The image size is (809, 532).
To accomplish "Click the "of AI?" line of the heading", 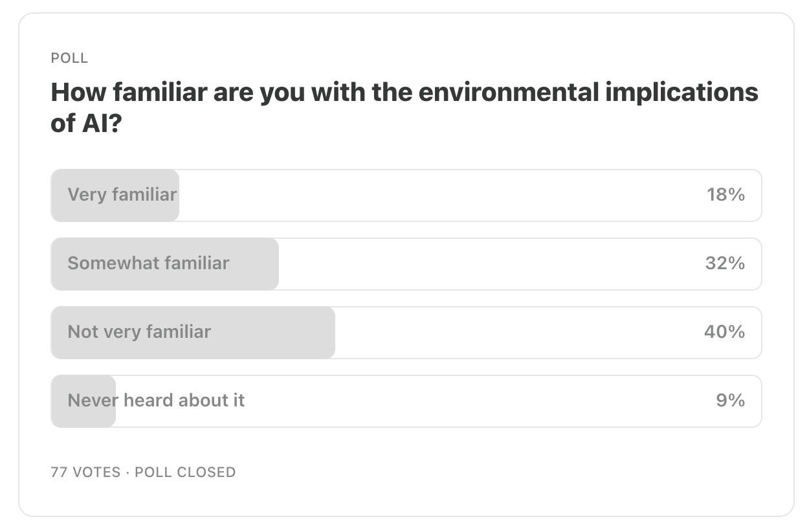I will pos(87,123).
